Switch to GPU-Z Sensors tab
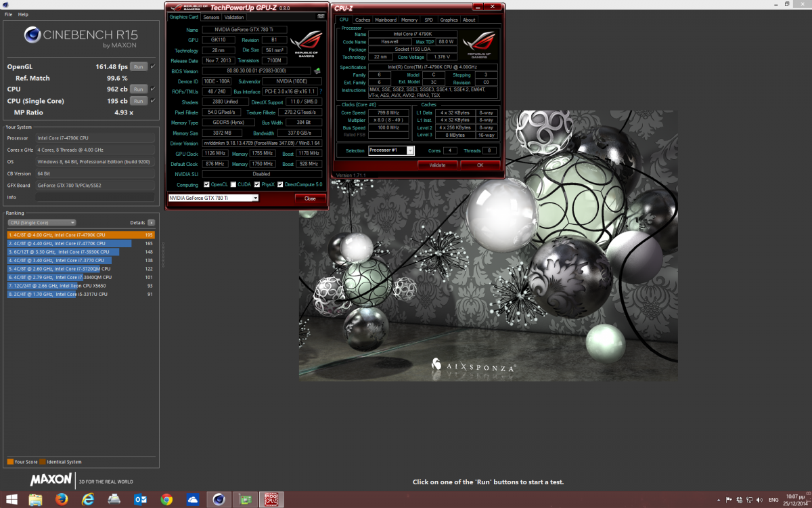 click(x=211, y=17)
